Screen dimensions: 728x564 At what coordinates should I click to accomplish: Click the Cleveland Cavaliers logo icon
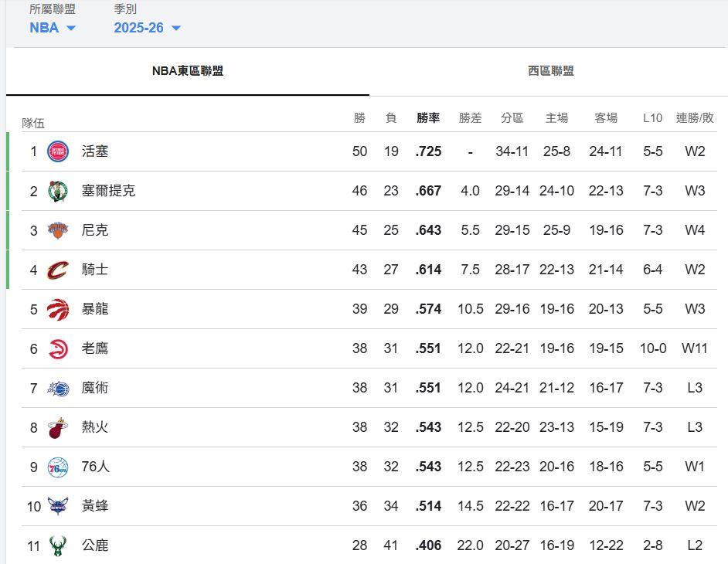point(58,270)
